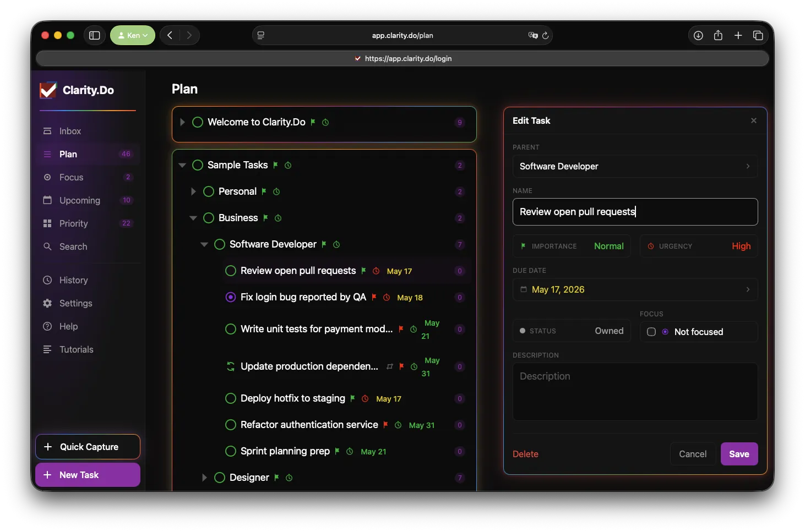Viewport: 805px width, 532px height.
Task: Click the green flag next to Sample Tasks
Action: pos(276,165)
